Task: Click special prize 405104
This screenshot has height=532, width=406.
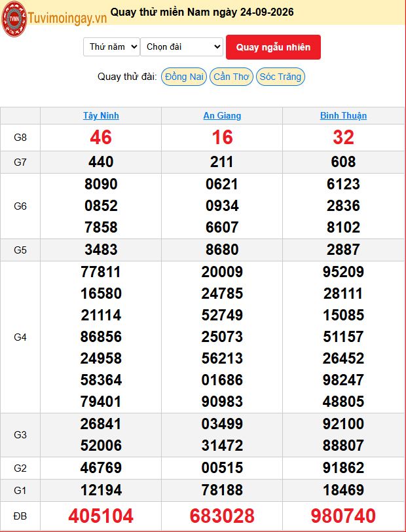Action: (101, 516)
